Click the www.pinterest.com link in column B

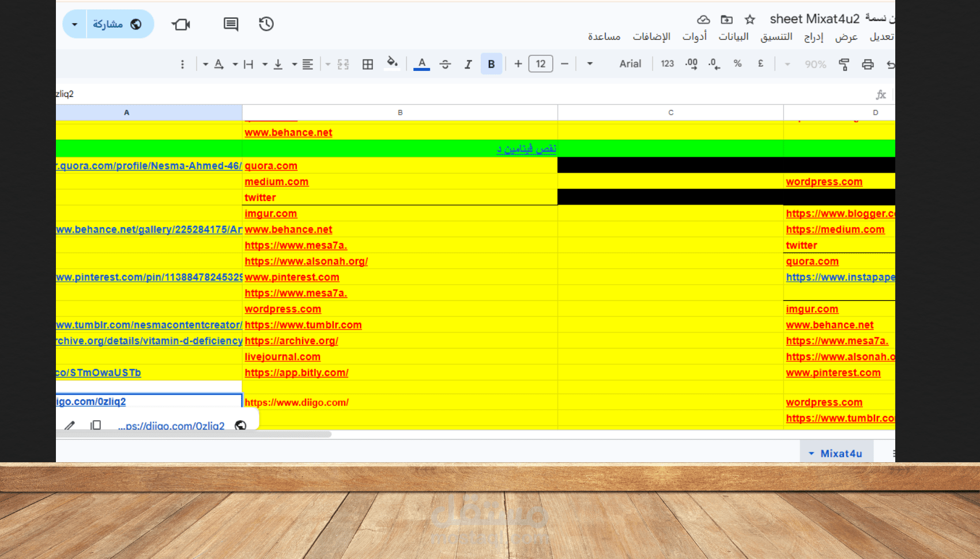292,277
